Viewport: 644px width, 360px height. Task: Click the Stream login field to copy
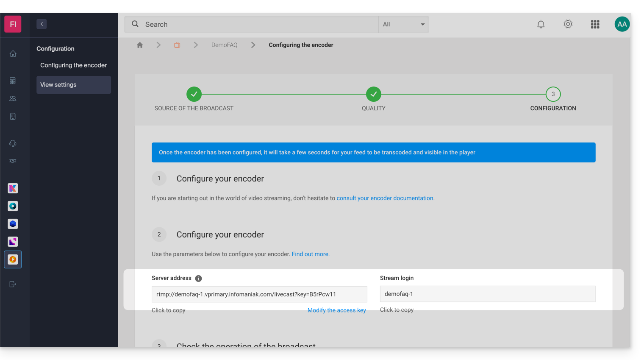coord(487,294)
